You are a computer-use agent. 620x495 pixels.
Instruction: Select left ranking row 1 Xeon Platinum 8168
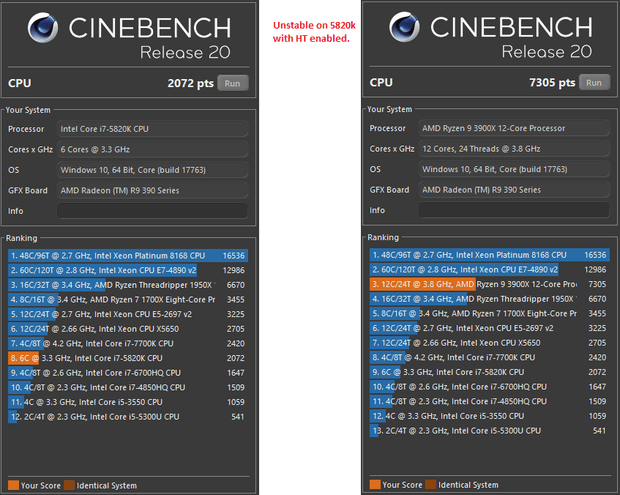(128, 256)
